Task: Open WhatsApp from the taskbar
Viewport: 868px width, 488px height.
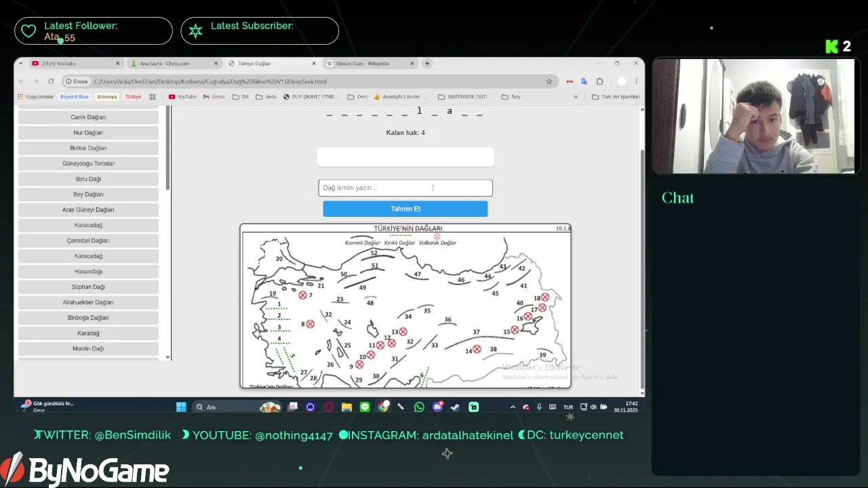Action: (x=419, y=407)
